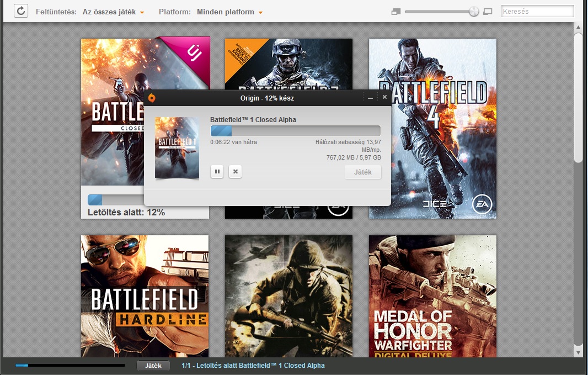The image size is (588, 375).
Task: Click the disabled Játék button in download dialog
Action: coord(362,172)
